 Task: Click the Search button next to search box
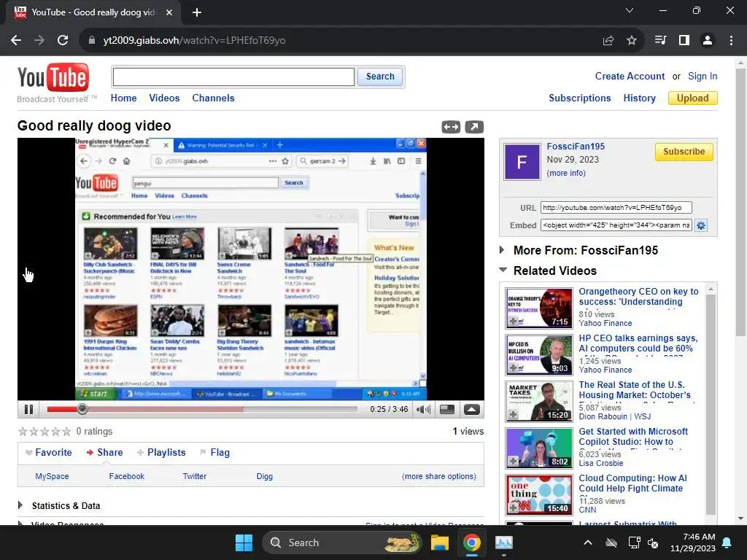coord(380,77)
